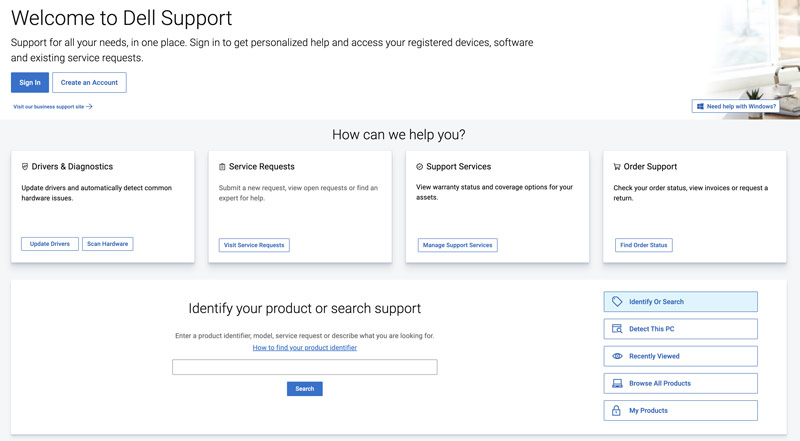Viewport: 800px width, 441px height.
Task: Click Identify your product or search support heading
Action: [x=305, y=308]
